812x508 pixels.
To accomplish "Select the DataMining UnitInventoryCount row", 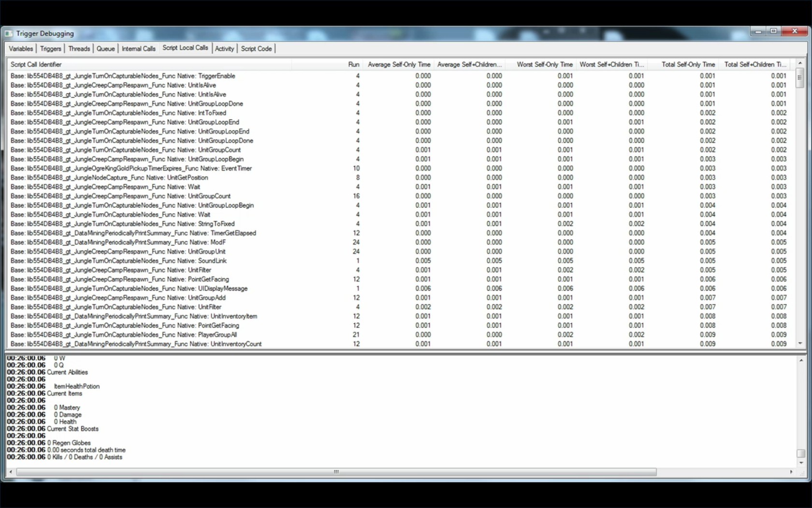I will [399, 344].
